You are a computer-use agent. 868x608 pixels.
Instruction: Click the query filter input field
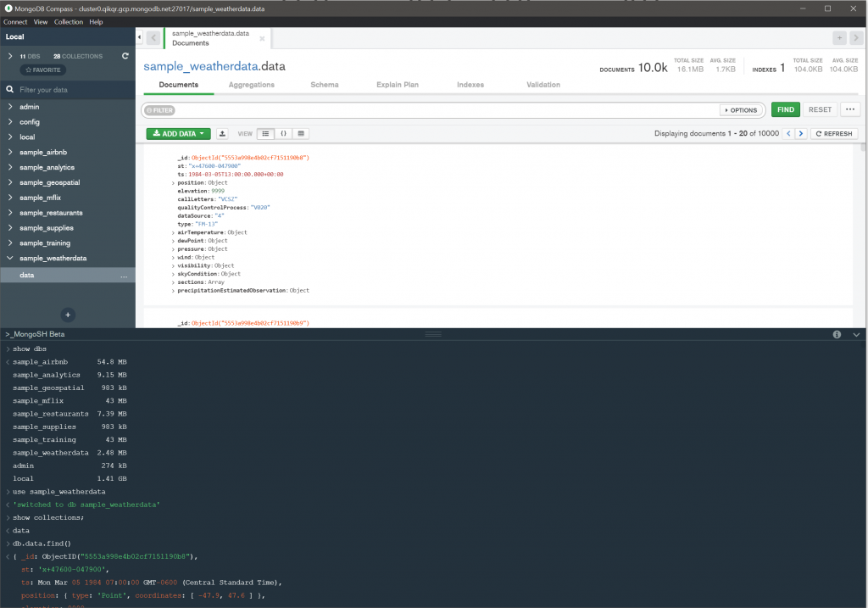tap(448, 110)
